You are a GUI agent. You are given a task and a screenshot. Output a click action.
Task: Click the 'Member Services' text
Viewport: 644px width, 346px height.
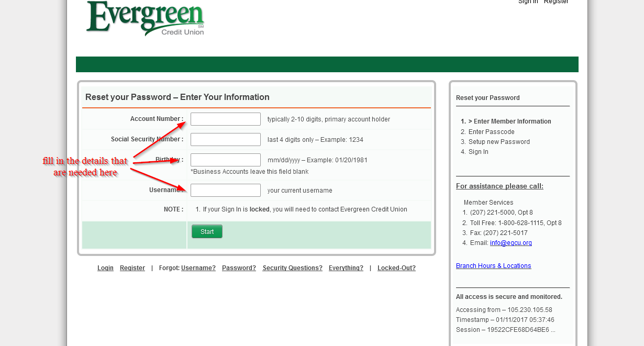pos(488,203)
